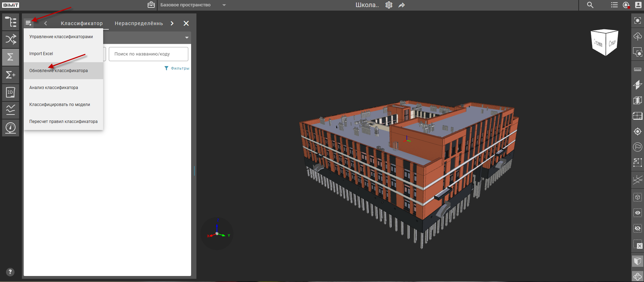Click the XYZ axis orientation gizmo
Image resolution: width=644 pixels, height=282 pixels.
point(217,233)
